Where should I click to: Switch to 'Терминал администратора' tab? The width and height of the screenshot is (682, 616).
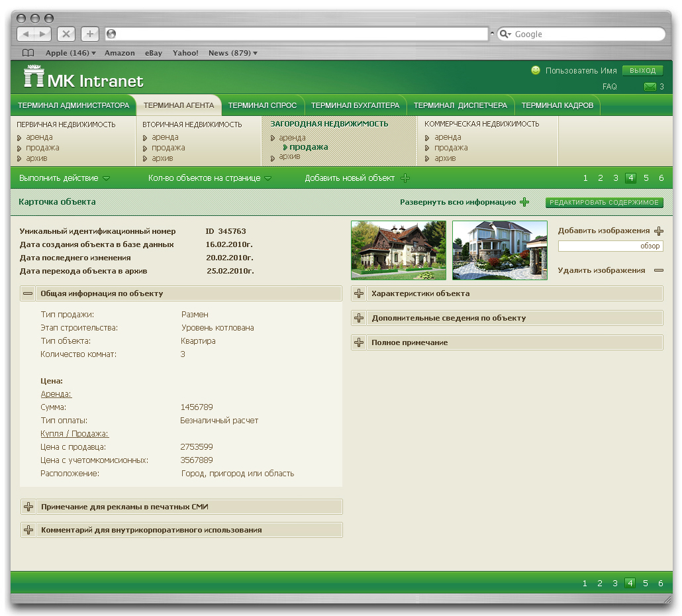(73, 105)
